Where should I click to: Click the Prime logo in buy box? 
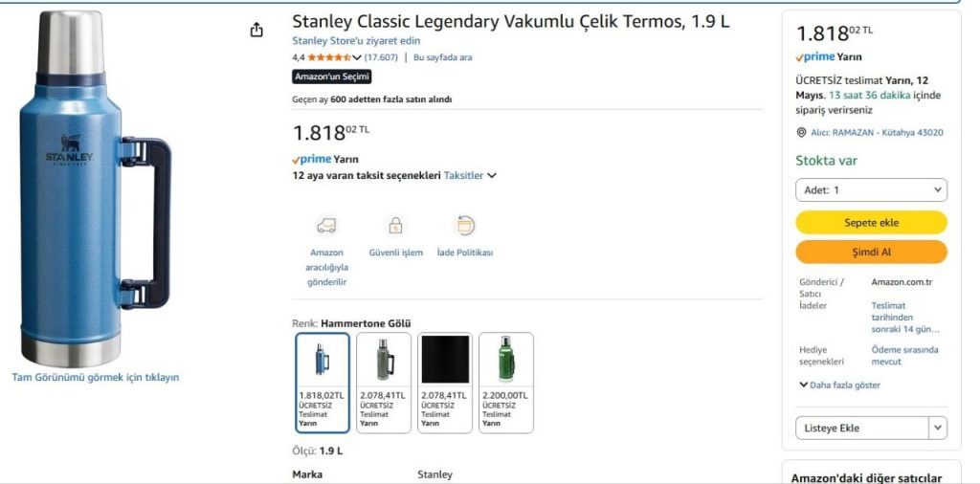(815, 56)
